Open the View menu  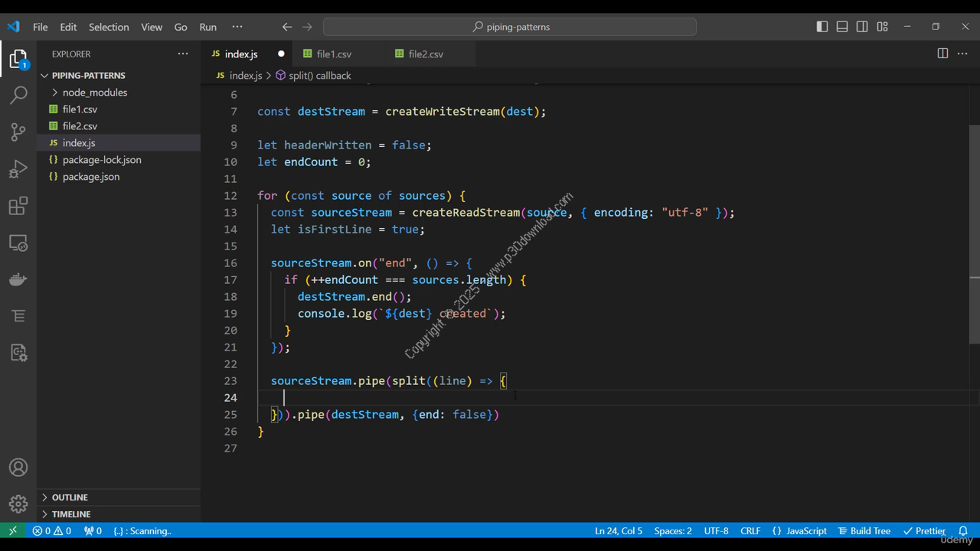tap(152, 27)
